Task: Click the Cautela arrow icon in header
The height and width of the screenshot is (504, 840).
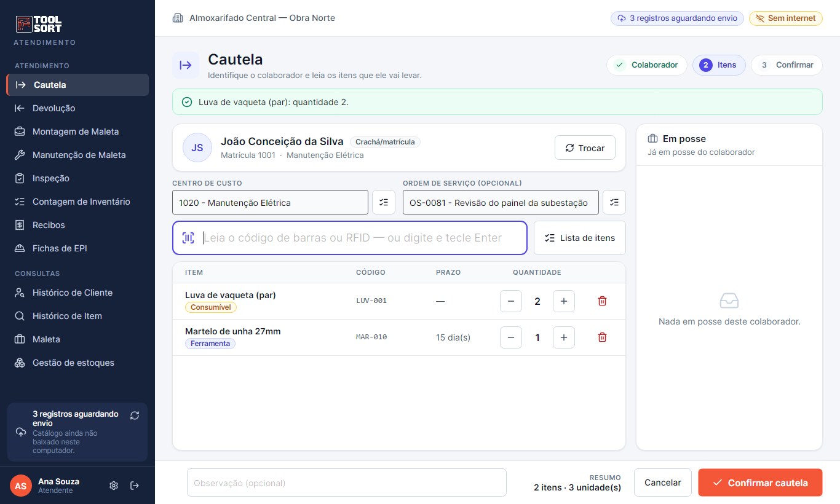Action: pyautogui.click(x=186, y=65)
